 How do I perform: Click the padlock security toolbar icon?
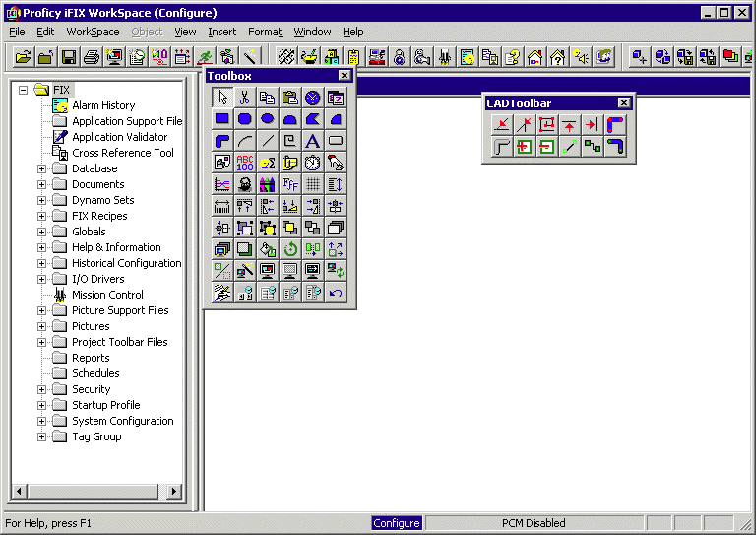coord(400,57)
